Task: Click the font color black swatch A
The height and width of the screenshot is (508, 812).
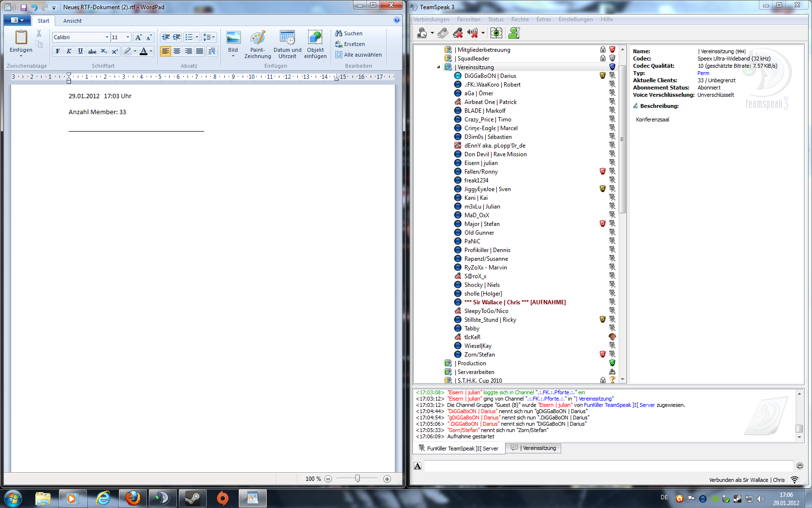Action: [x=144, y=51]
